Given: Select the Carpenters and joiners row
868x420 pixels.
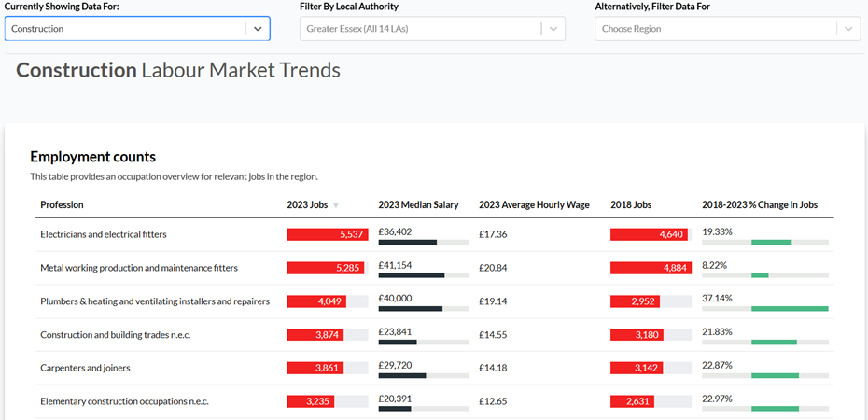Looking at the screenshot, I should tap(85, 368).
